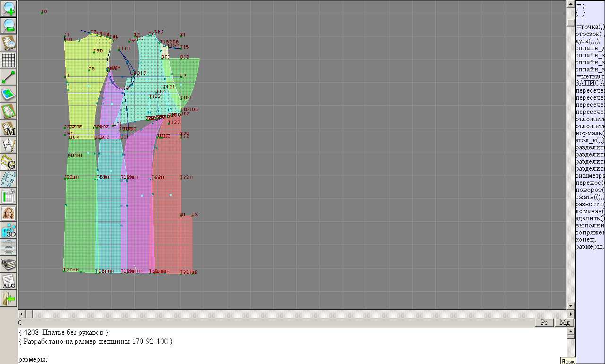Click horizontal scrollbar right arrow
Screen dimensions: 605x364
pos(570,314)
